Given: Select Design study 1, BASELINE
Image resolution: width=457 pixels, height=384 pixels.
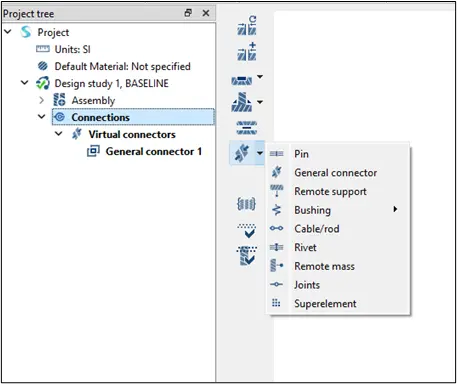Looking at the screenshot, I should [x=112, y=83].
